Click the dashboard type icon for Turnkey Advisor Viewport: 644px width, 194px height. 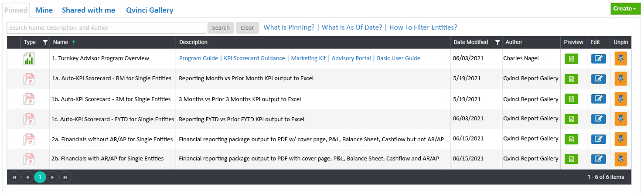coord(29,58)
